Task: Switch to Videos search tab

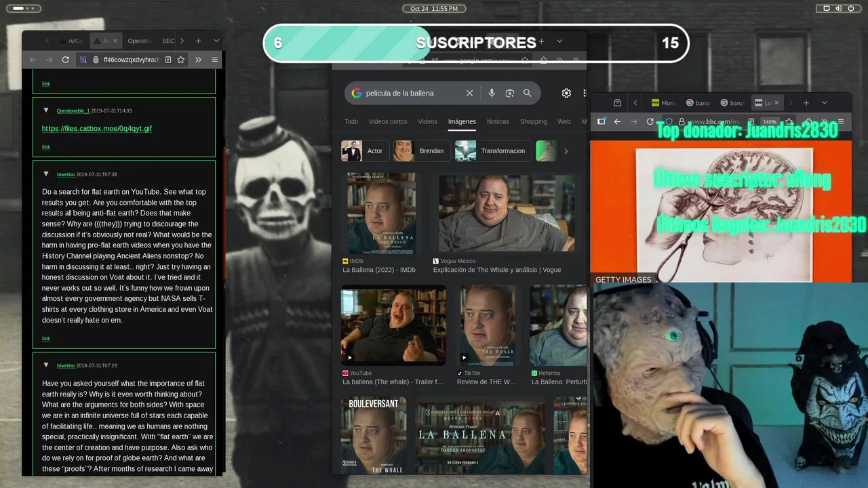Action: tap(427, 121)
